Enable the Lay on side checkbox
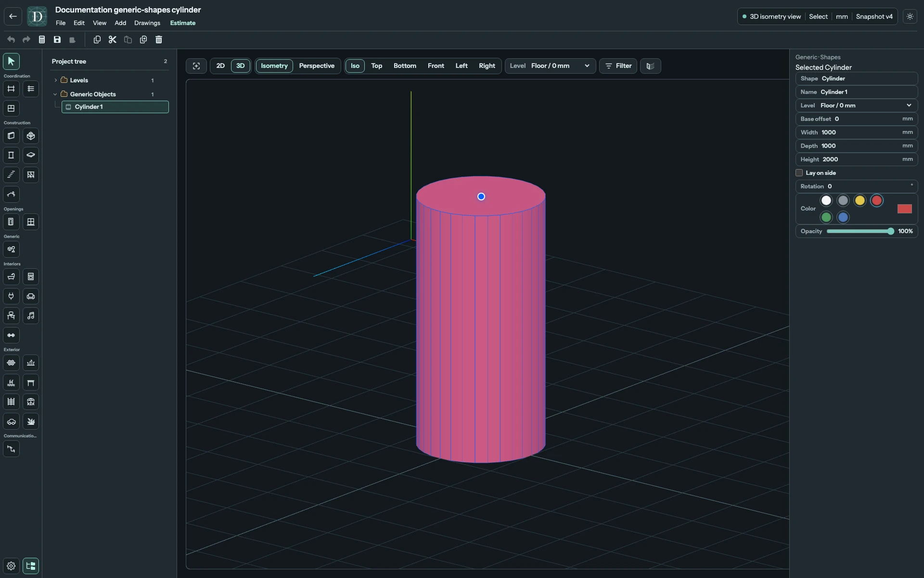This screenshot has width=924, height=578. [799, 173]
